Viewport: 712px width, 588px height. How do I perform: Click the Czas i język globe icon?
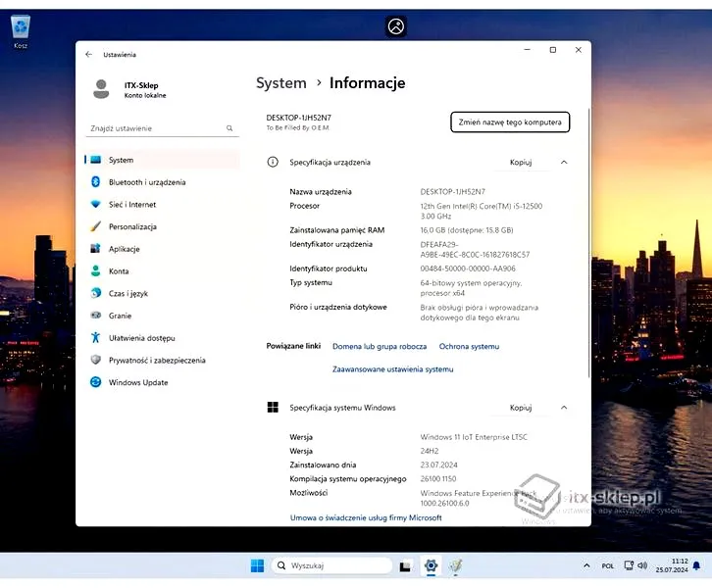[x=95, y=293]
